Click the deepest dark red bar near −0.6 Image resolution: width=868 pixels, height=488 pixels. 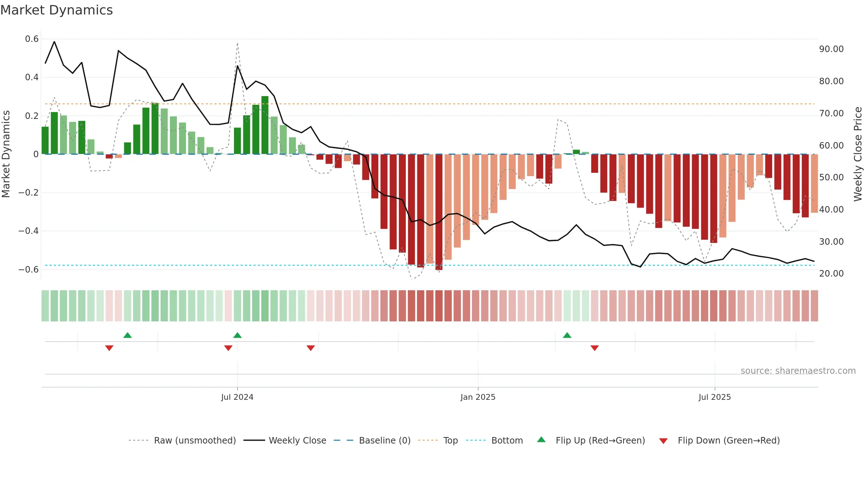pos(439,212)
